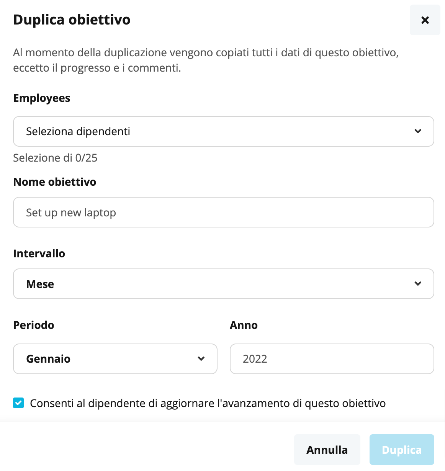Open the Intervallo dropdown showing Mese
The width and height of the screenshot is (445, 471).
(x=223, y=284)
